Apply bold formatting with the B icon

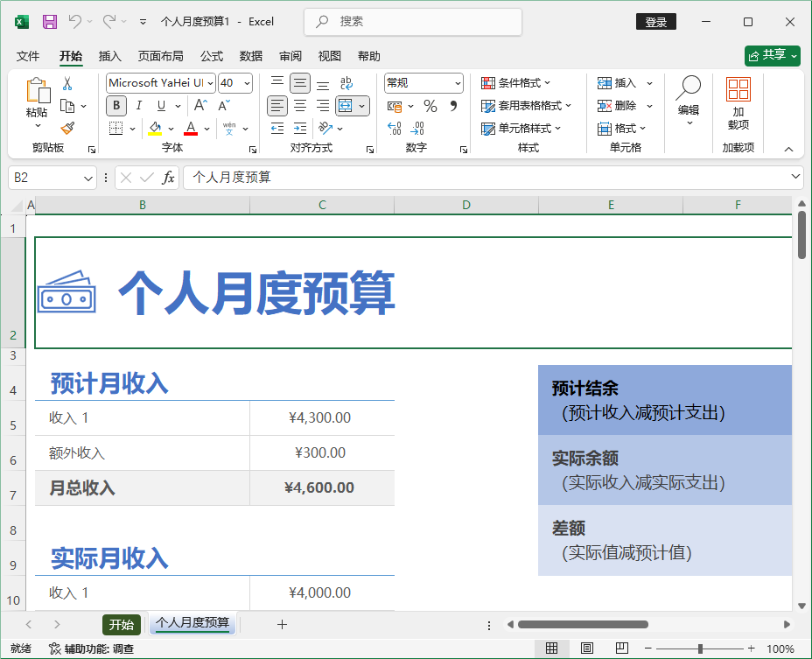tap(115, 106)
